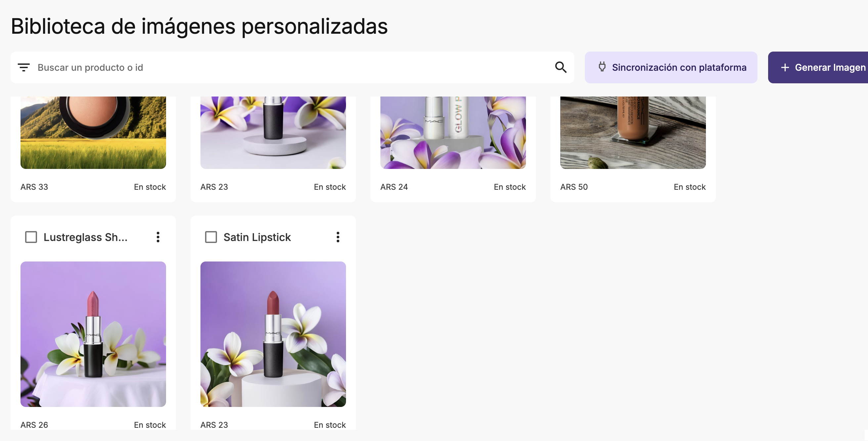Click the plus icon on Generar Imagen
This screenshot has height=441, width=868.
click(785, 67)
